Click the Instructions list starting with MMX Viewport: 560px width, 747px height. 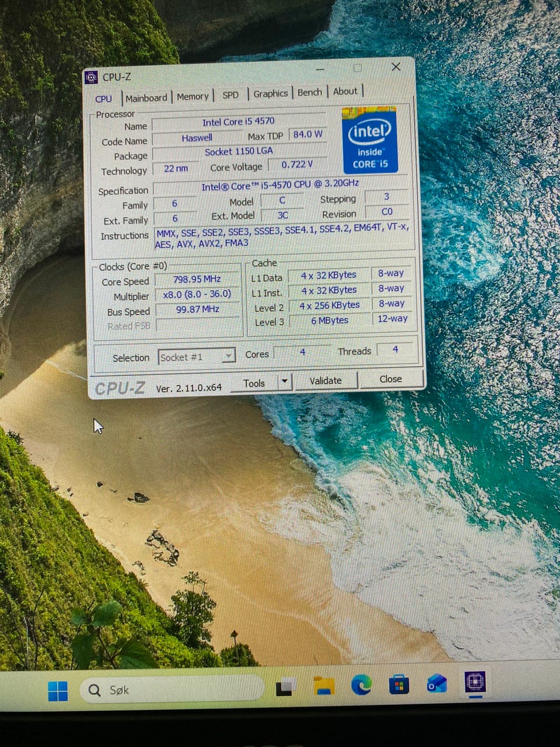point(282,236)
